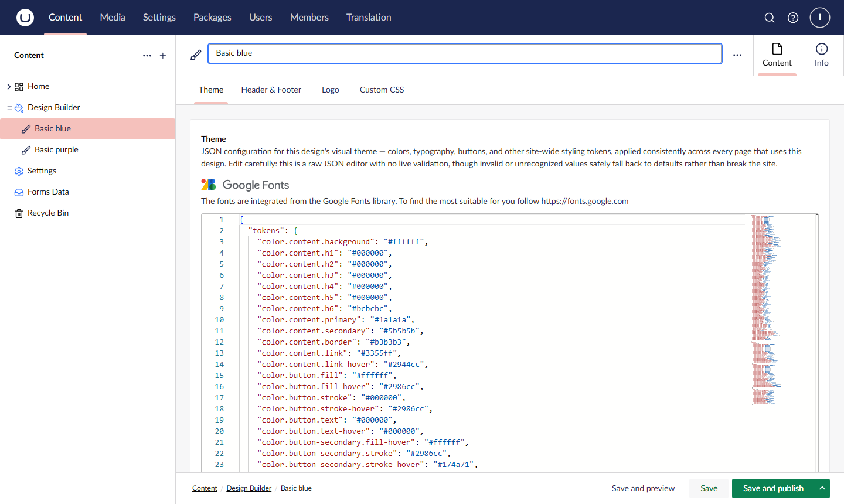
Task: Open ellipsis menu next to name field
Action: click(737, 55)
